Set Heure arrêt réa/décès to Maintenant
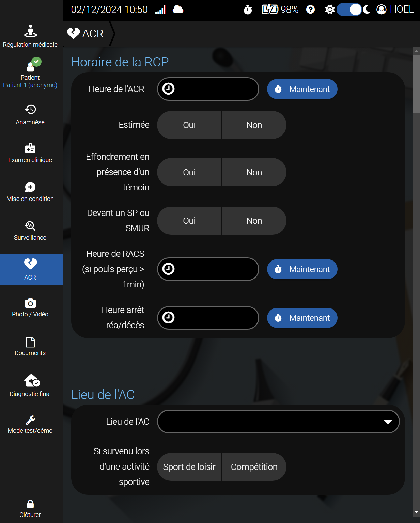The width and height of the screenshot is (420, 523). 302,318
